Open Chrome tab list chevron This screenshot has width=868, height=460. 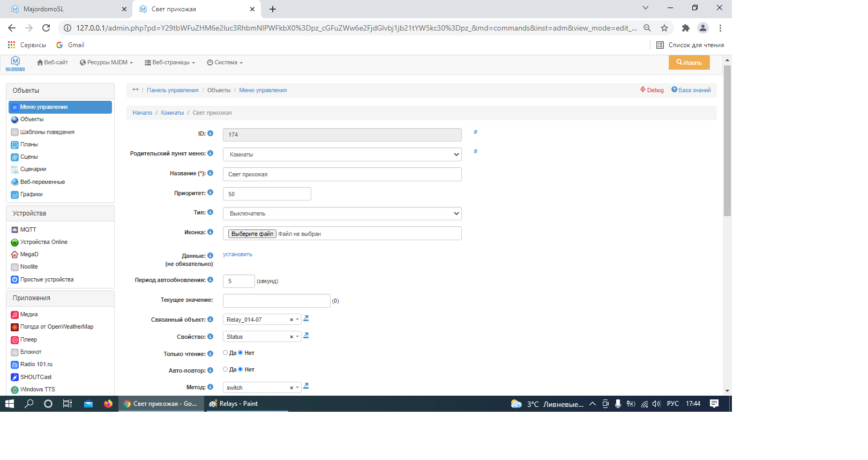click(x=646, y=8)
